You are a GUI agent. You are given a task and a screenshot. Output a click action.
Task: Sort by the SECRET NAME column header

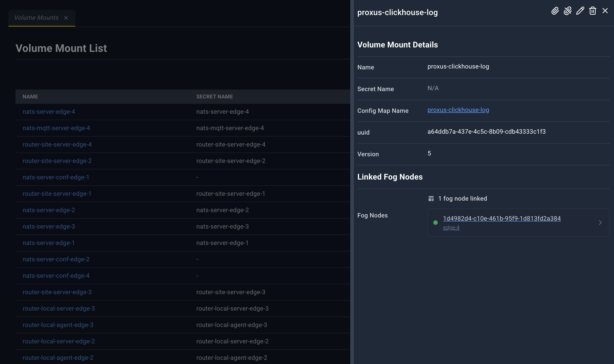pos(214,97)
